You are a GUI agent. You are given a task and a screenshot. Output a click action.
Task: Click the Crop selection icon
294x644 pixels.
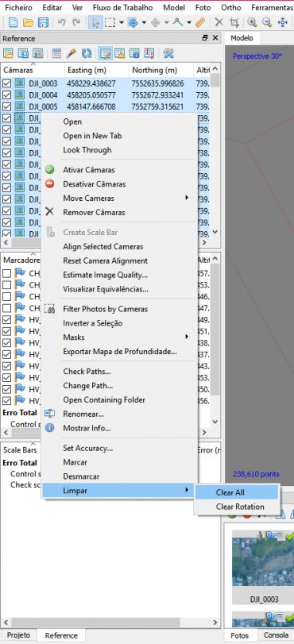click(234, 23)
